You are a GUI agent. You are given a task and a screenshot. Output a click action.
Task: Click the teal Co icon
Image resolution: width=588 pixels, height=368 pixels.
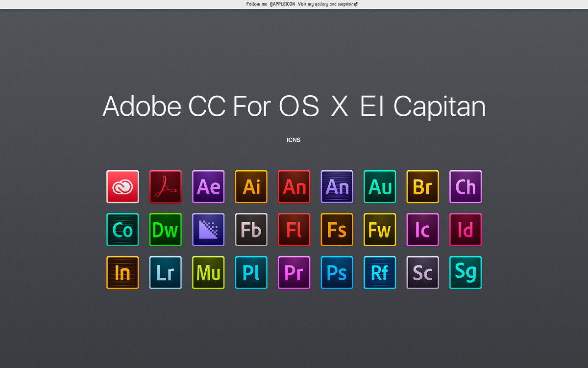pos(122,230)
